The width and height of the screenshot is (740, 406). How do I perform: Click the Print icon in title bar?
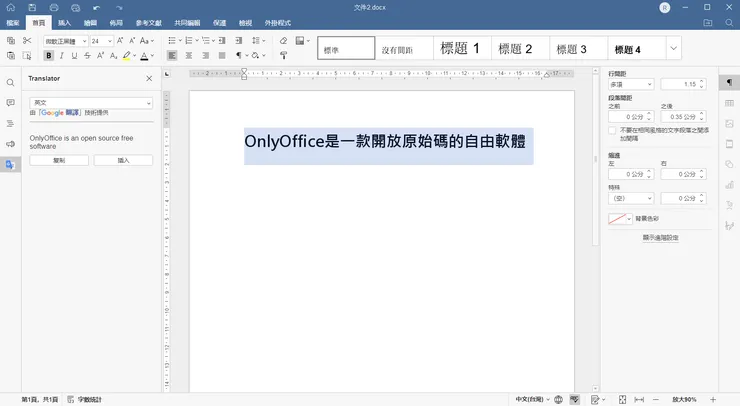coord(54,8)
